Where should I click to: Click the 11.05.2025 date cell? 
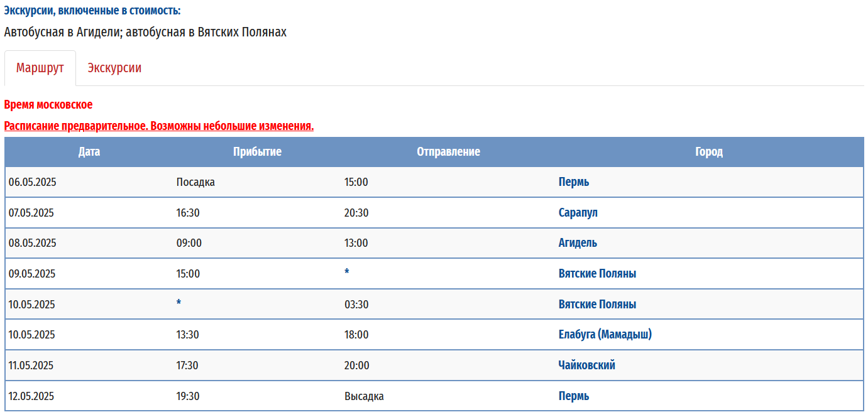coord(31,366)
